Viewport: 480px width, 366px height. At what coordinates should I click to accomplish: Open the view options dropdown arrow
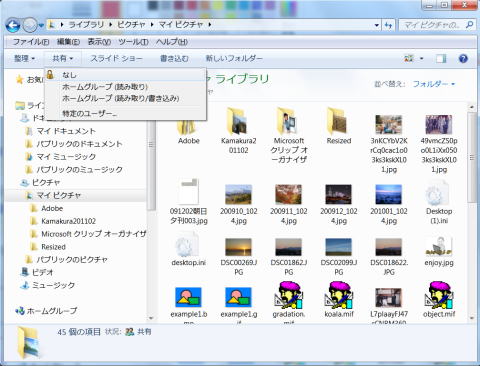[422, 59]
